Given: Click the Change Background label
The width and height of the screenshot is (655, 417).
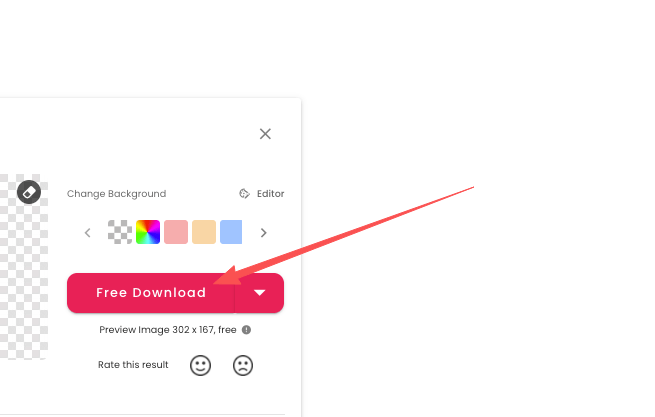Looking at the screenshot, I should (116, 194).
